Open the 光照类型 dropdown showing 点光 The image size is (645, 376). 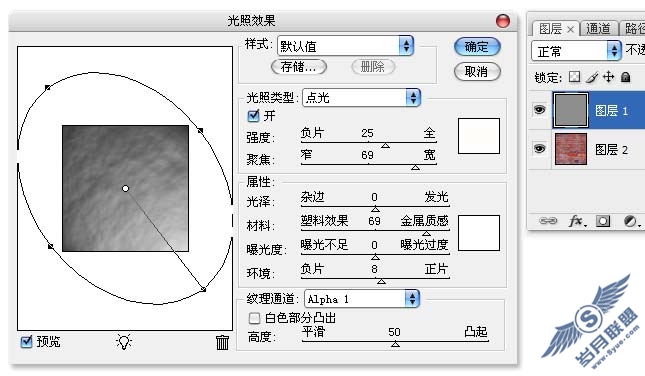[x=362, y=97]
